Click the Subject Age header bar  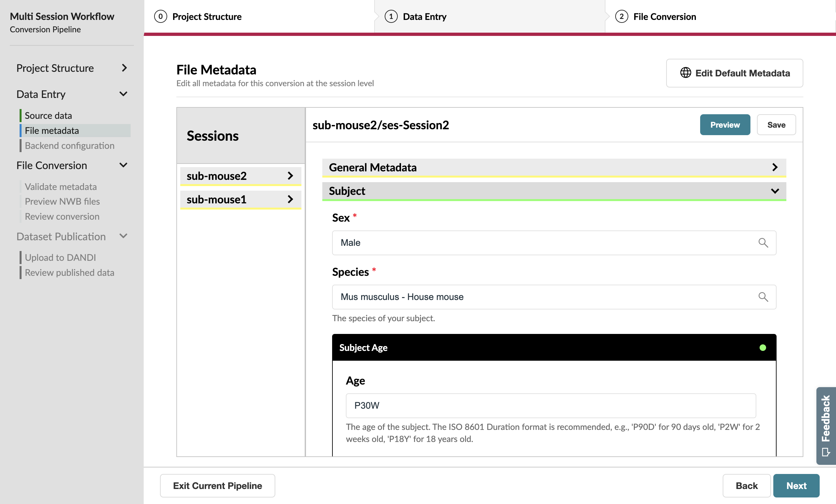click(554, 348)
